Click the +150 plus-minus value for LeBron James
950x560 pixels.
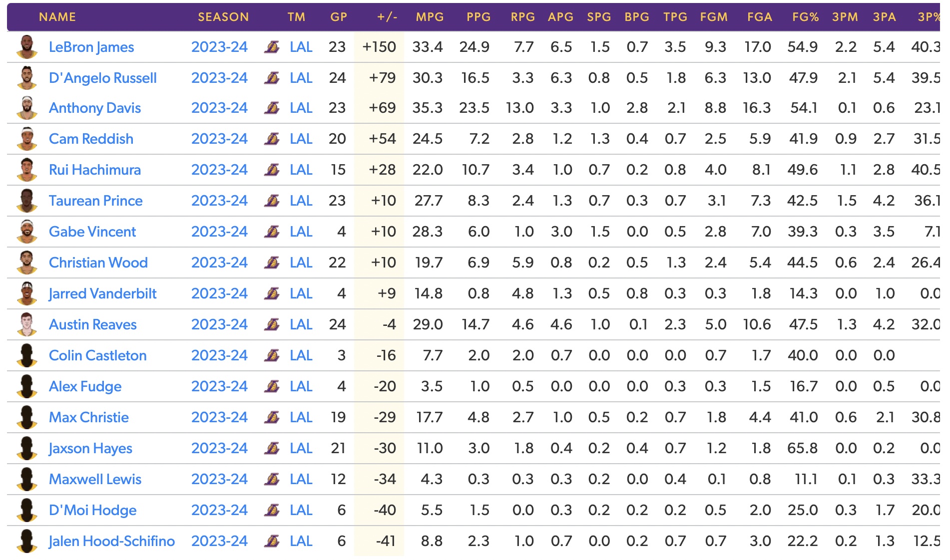coord(379,47)
